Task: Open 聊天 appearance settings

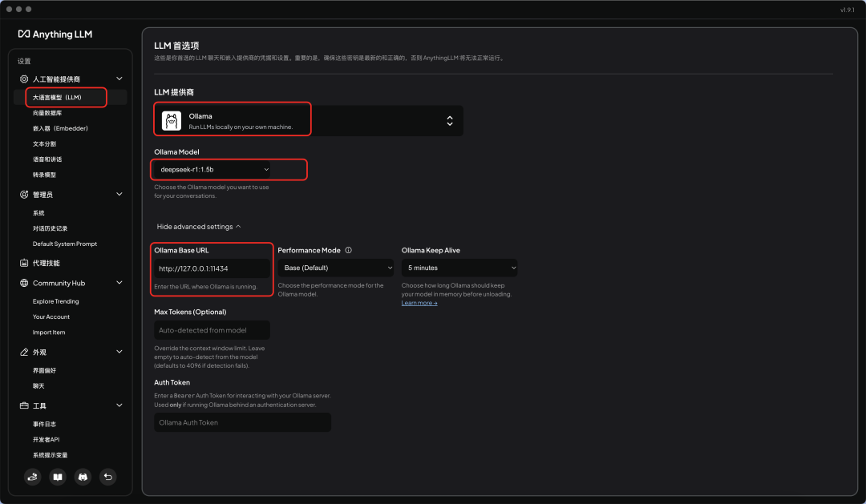Action: [38, 386]
